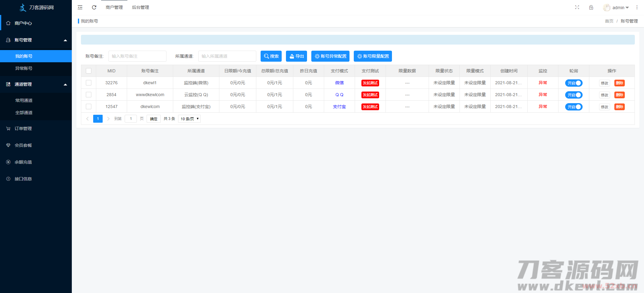Click the 账号备注 search input field

point(137,56)
